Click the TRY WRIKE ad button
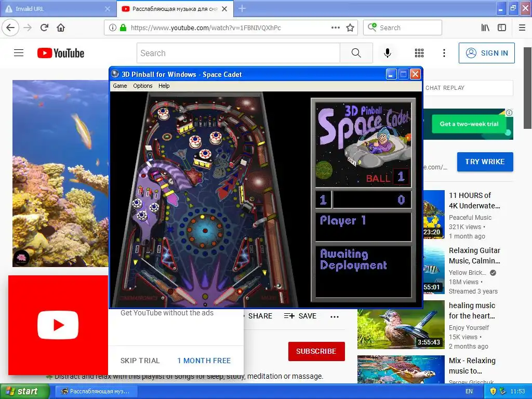The width and height of the screenshot is (532, 399). (x=485, y=162)
